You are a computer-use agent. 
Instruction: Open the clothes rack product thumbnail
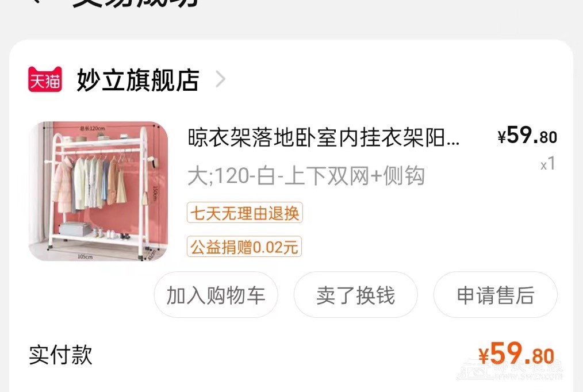coord(98,191)
